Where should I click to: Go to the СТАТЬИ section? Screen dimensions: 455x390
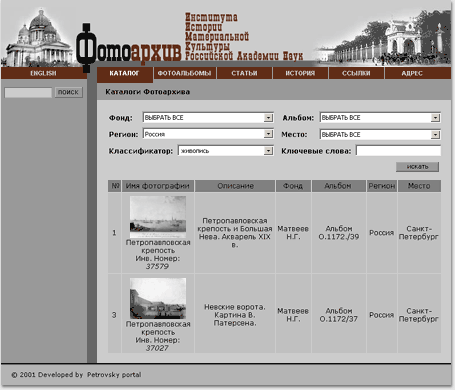(244, 73)
